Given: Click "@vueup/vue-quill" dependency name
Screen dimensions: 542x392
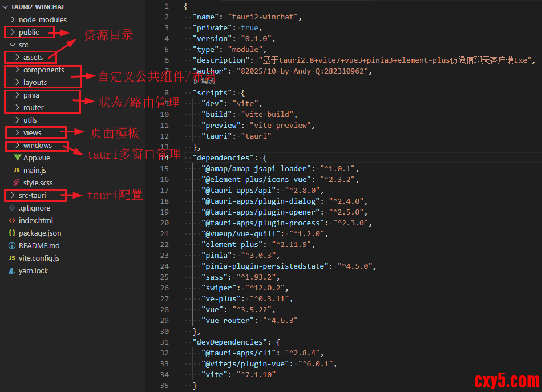Looking at the screenshot, I should (241, 234).
